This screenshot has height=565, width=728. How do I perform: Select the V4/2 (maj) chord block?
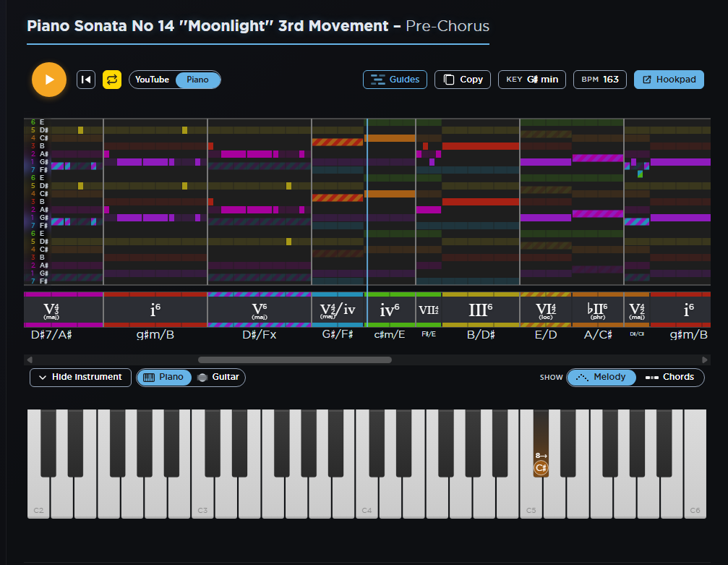click(636, 310)
